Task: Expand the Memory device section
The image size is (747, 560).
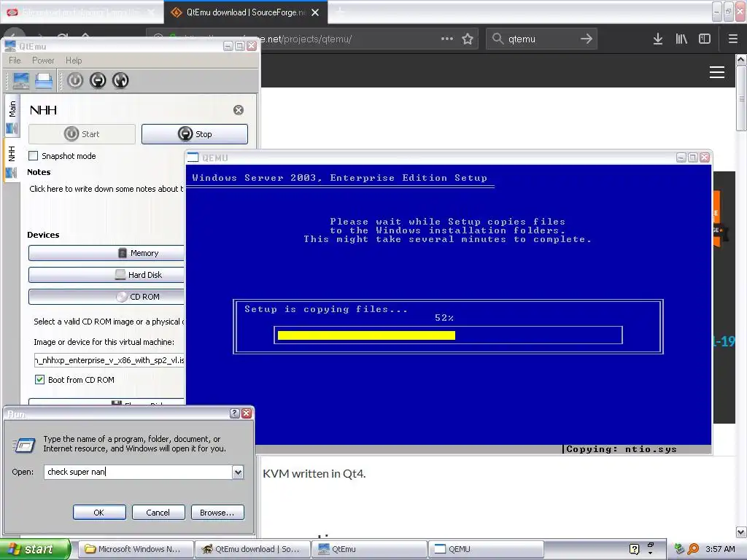Action: [107, 253]
